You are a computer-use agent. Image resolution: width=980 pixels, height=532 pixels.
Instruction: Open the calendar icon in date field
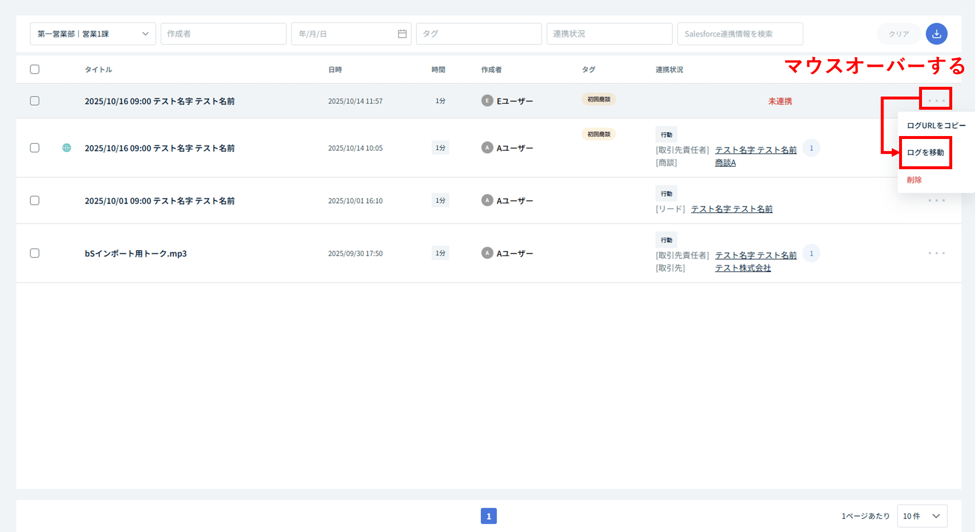[x=402, y=34]
